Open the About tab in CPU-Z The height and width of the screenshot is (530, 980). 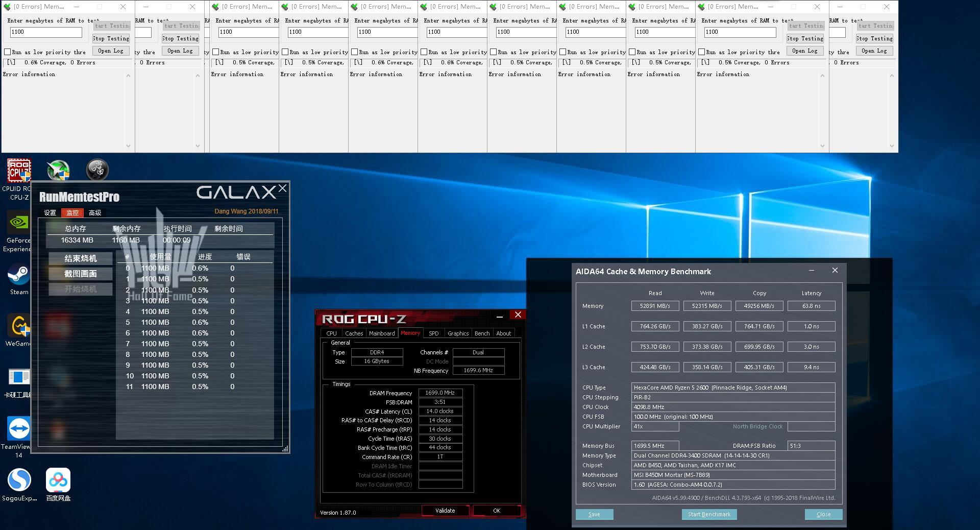click(x=503, y=333)
